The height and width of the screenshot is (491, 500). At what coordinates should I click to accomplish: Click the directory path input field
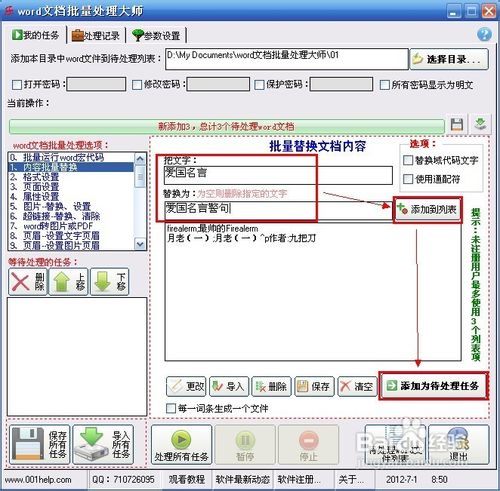tap(287, 59)
